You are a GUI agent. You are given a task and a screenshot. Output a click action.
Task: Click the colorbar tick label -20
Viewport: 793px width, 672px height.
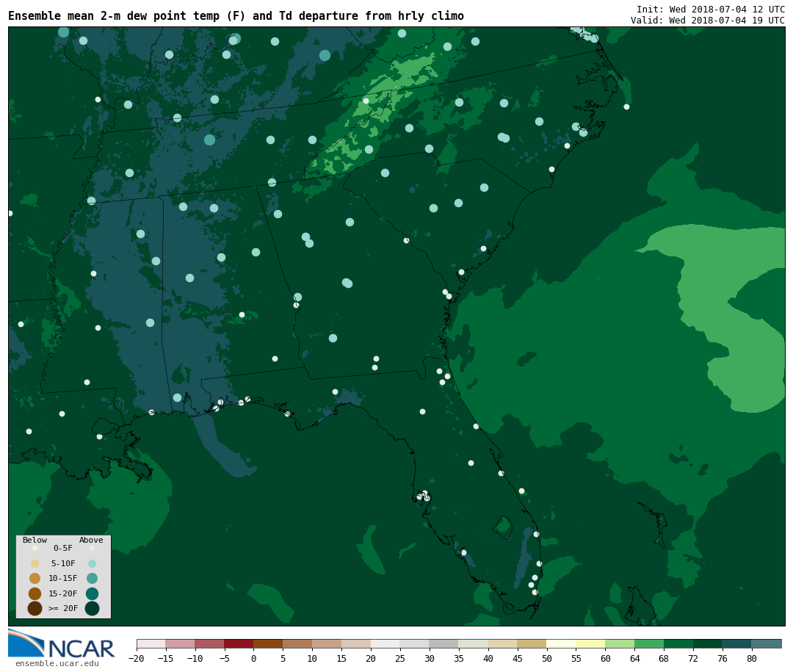pos(137,658)
